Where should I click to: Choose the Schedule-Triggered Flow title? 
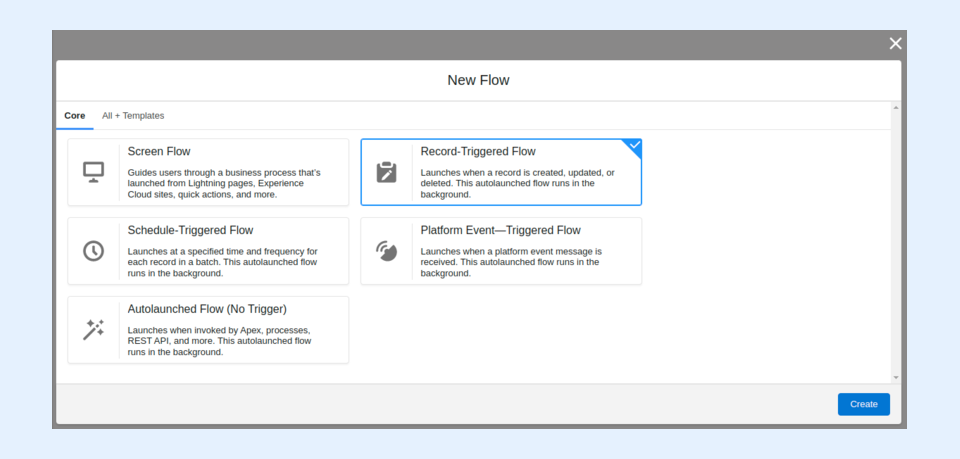pyautogui.click(x=190, y=230)
